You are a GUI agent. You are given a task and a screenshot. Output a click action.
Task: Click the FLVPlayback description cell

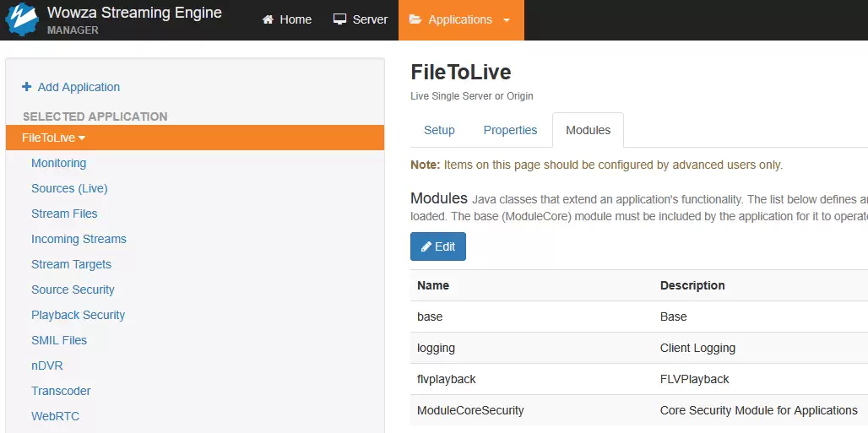(x=694, y=379)
